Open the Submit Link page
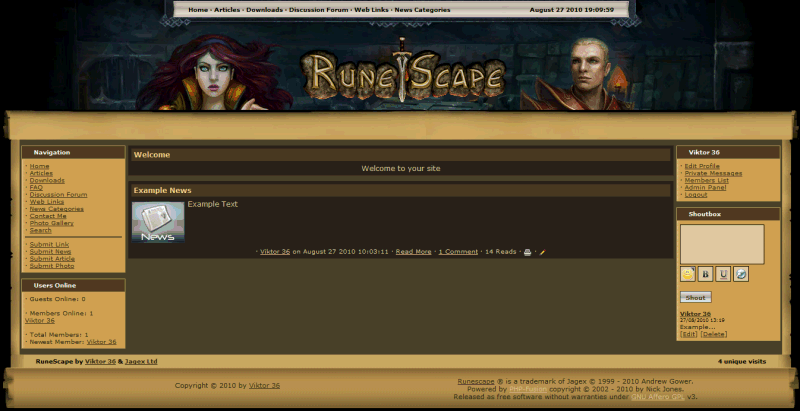 point(49,245)
